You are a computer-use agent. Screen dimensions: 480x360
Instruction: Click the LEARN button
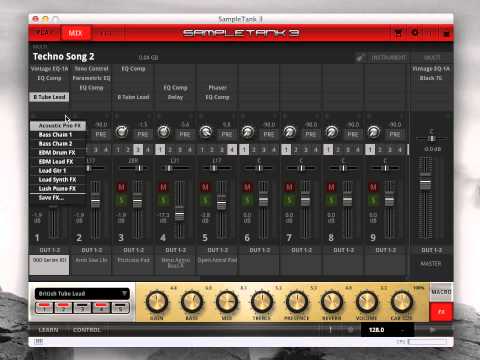click(x=48, y=330)
